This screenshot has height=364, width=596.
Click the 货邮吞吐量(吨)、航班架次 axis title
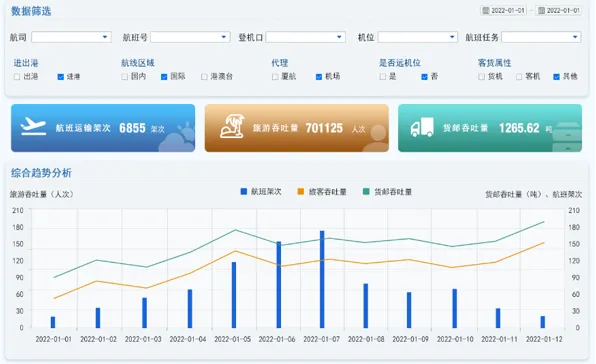point(533,194)
